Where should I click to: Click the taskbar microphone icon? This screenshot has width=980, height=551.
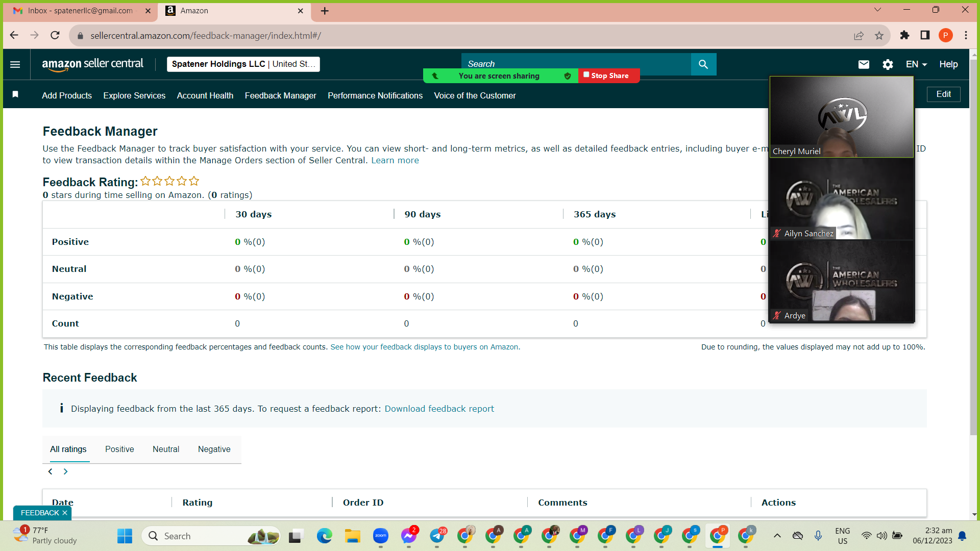click(818, 536)
